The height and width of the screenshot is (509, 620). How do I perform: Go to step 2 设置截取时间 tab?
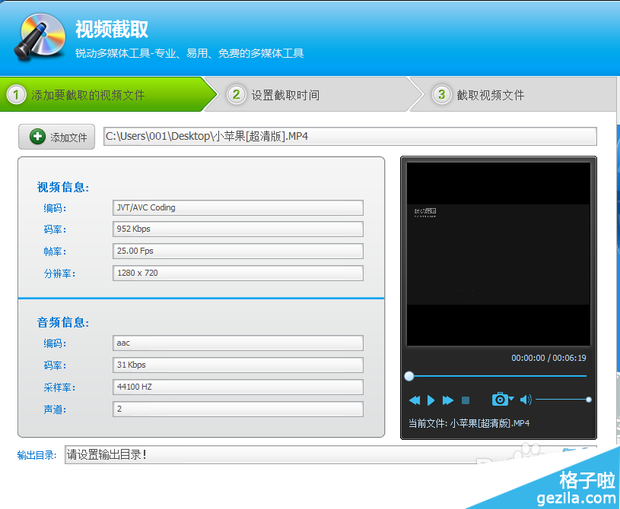pos(312,95)
